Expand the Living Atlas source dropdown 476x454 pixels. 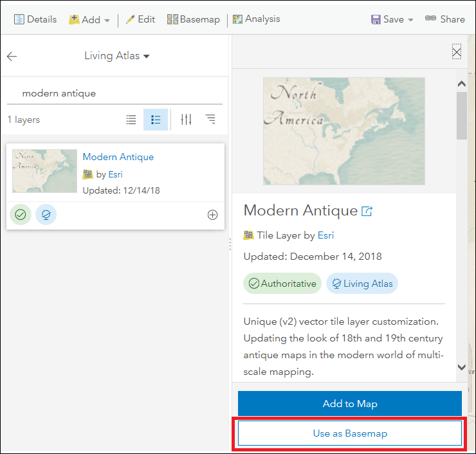tap(117, 55)
